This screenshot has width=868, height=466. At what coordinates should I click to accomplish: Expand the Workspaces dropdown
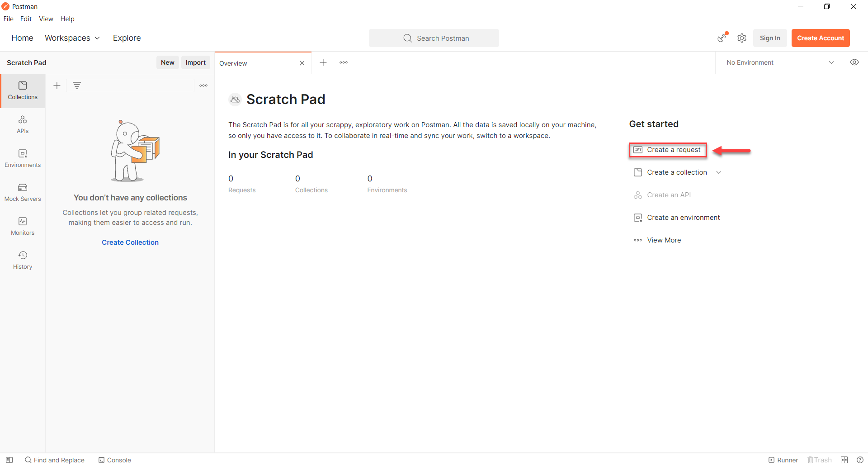pyautogui.click(x=72, y=38)
